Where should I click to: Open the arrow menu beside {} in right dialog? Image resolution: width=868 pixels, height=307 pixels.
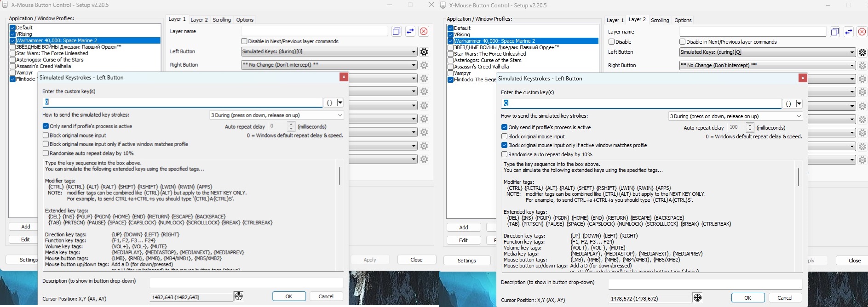pos(799,104)
